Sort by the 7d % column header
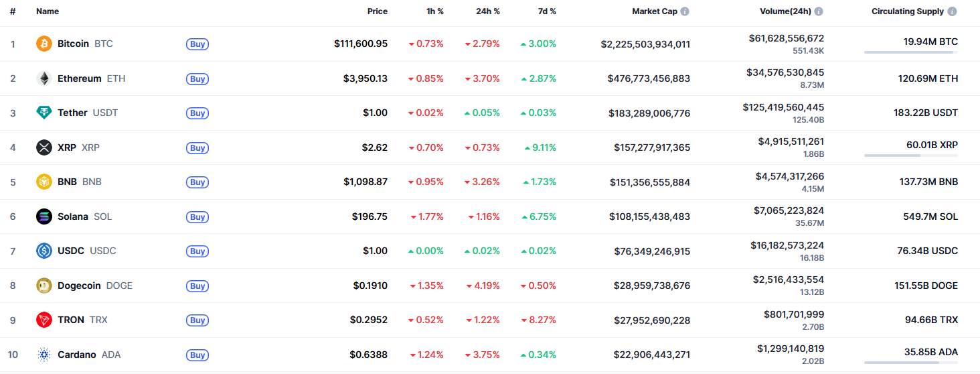980x374 pixels. coord(546,11)
